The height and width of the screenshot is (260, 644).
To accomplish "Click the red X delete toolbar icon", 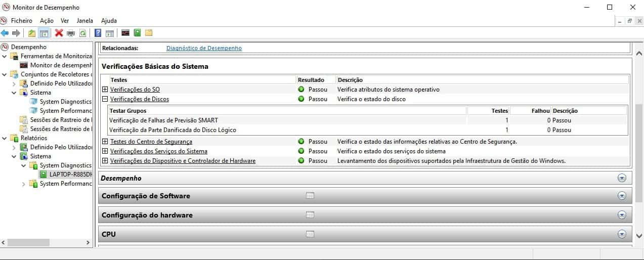I will (59, 33).
